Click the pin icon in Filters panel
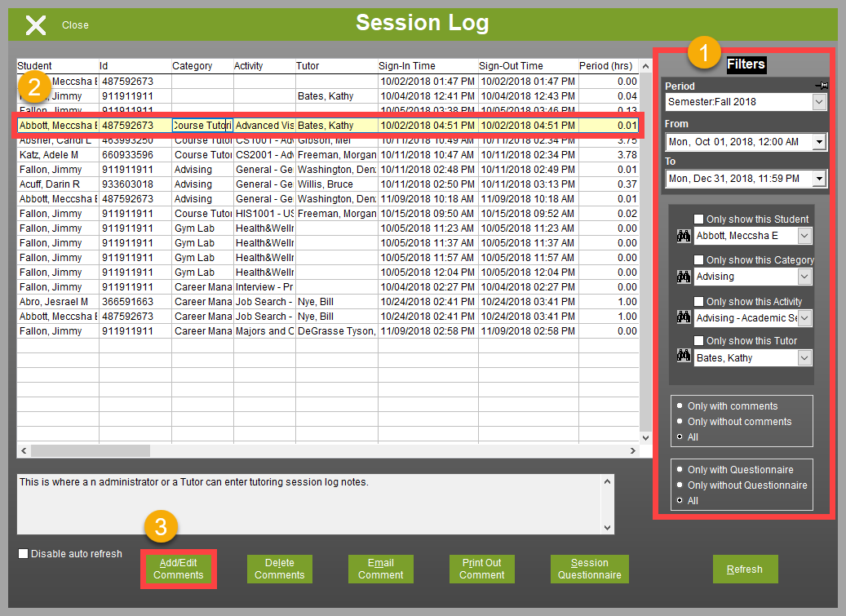This screenshot has height=616, width=846. (822, 85)
